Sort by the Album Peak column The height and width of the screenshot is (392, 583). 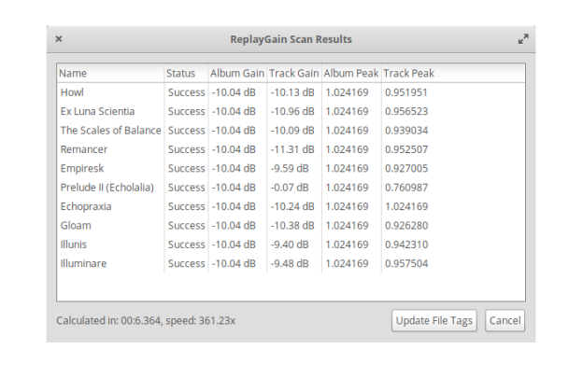[350, 73]
